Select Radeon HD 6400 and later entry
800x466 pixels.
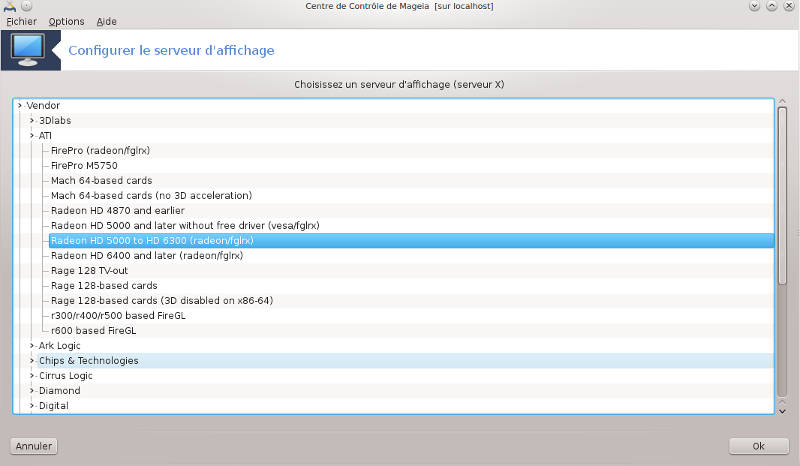(x=147, y=256)
